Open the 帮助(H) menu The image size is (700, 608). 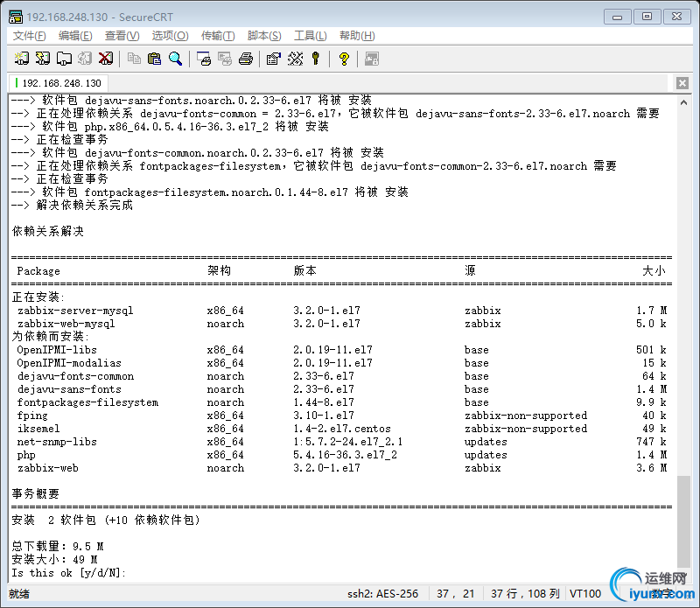tap(357, 36)
